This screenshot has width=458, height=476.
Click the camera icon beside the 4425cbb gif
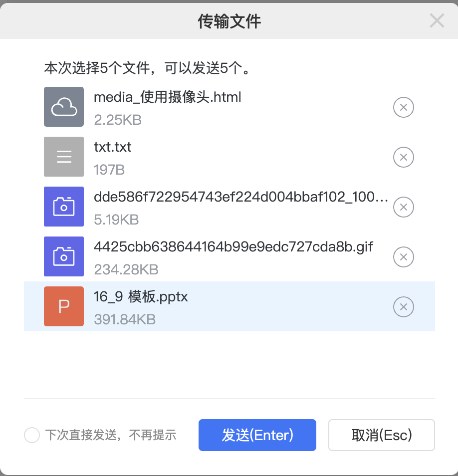pos(64,256)
